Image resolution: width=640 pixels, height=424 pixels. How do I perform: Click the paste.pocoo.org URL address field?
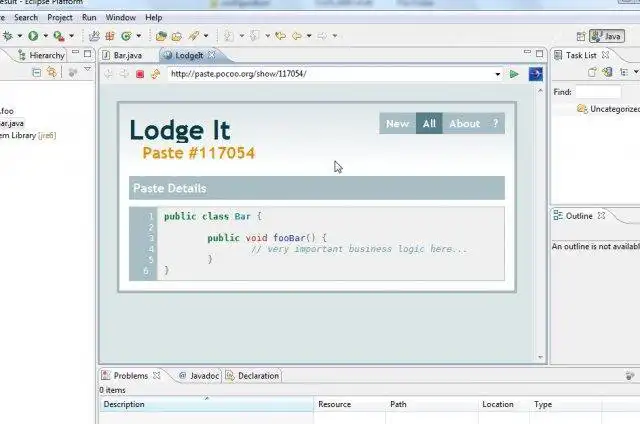330,74
